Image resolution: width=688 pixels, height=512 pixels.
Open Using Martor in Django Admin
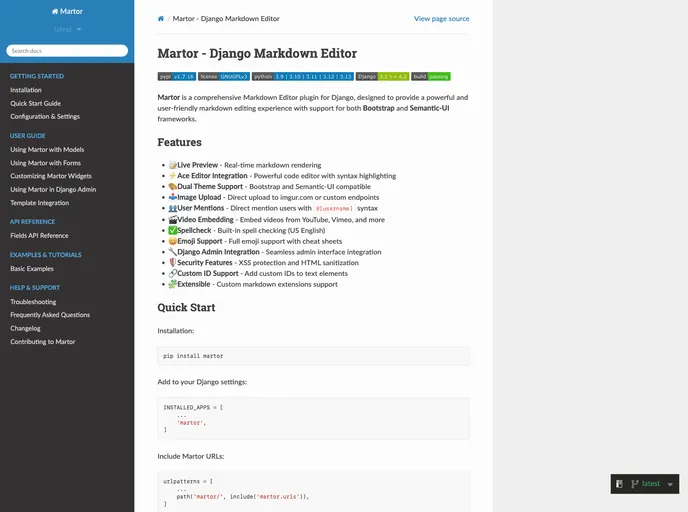pyautogui.click(x=53, y=190)
